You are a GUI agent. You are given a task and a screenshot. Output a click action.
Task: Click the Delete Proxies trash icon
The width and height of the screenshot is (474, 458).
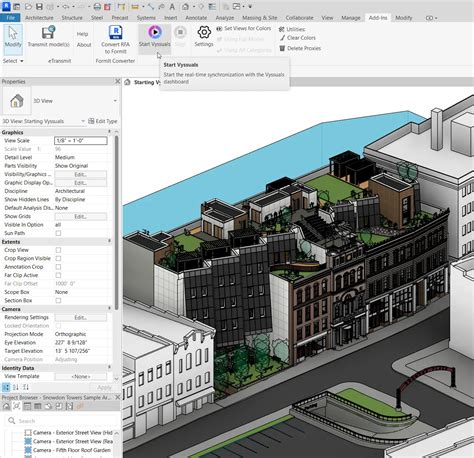pyautogui.click(x=282, y=48)
